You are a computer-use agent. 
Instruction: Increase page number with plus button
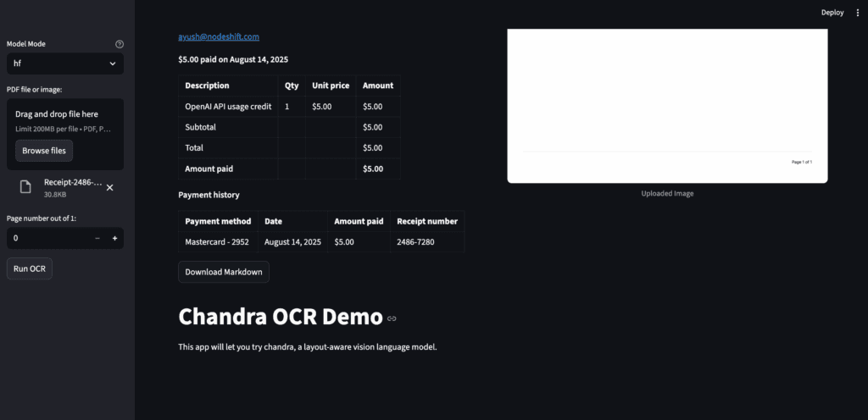pos(114,239)
